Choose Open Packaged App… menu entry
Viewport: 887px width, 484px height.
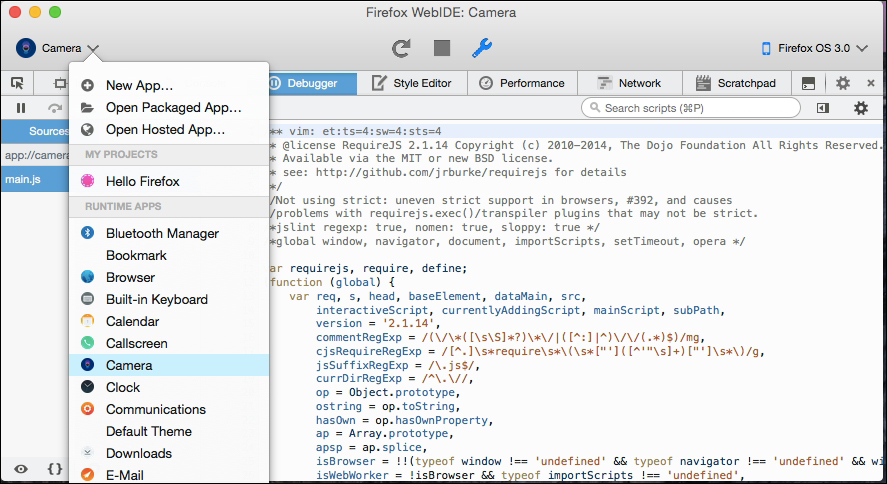(x=169, y=107)
